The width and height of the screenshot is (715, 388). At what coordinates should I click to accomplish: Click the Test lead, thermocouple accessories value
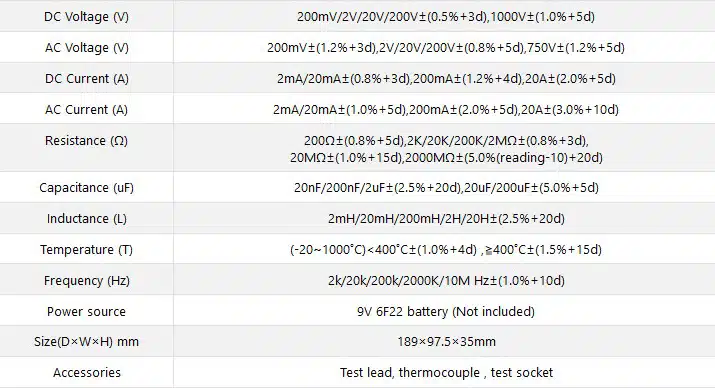[446, 373]
